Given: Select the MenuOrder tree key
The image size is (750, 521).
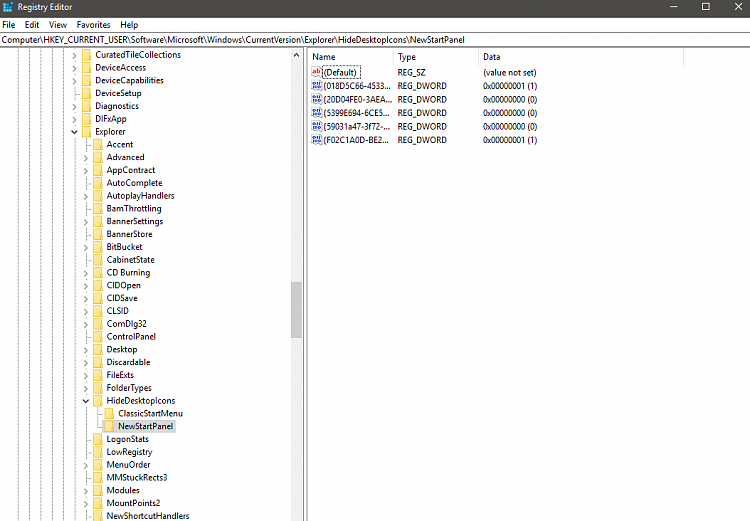Looking at the screenshot, I should coord(128,465).
